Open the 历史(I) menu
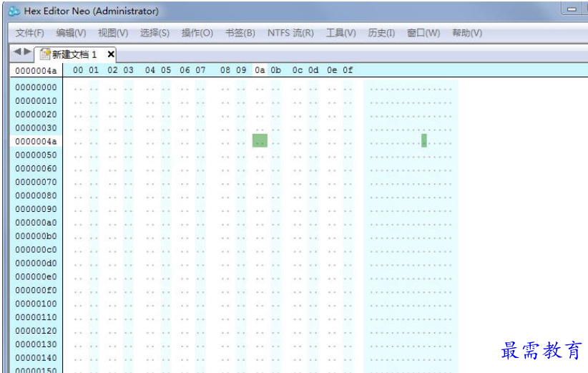Viewport: 588px width, 373px height. click(381, 33)
